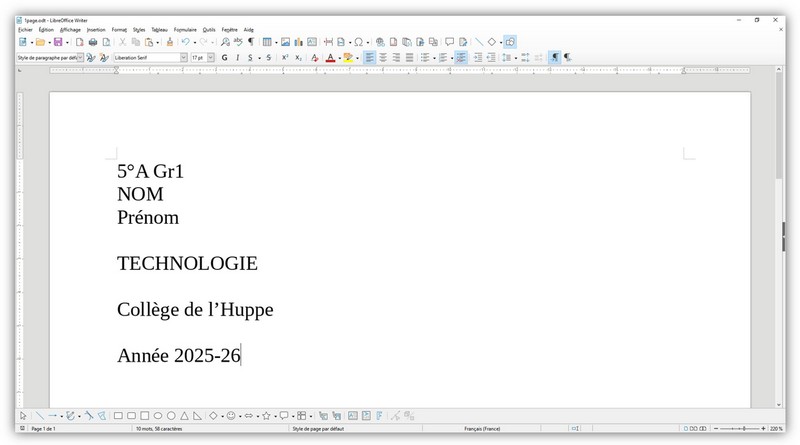
Task: Toggle Italic formatting (I button)
Action: click(237, 58)
